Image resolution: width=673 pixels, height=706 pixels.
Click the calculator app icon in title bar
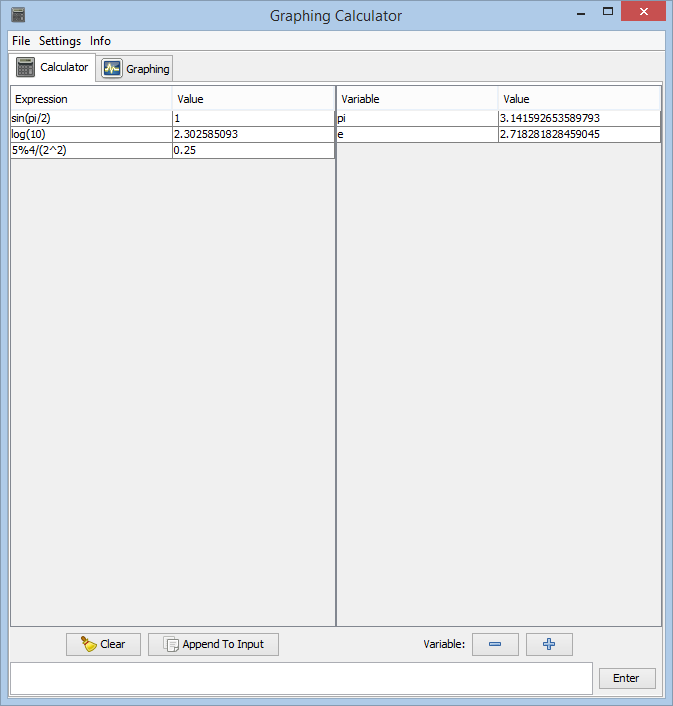[18, 16]
